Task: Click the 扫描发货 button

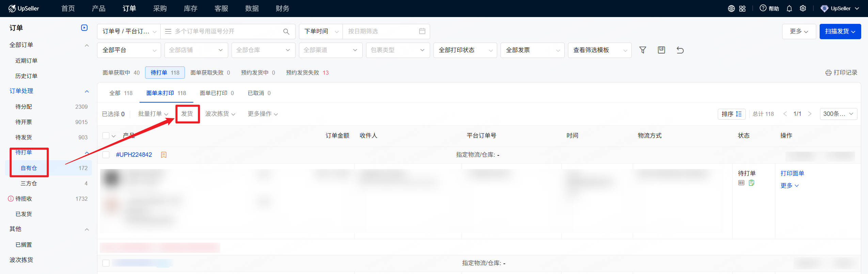Action: click(840, 31)
